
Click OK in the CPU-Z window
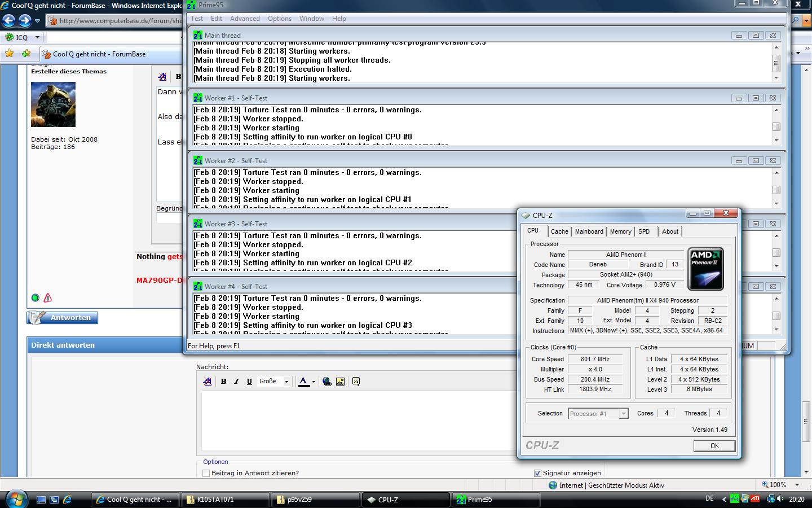point(714,445)
